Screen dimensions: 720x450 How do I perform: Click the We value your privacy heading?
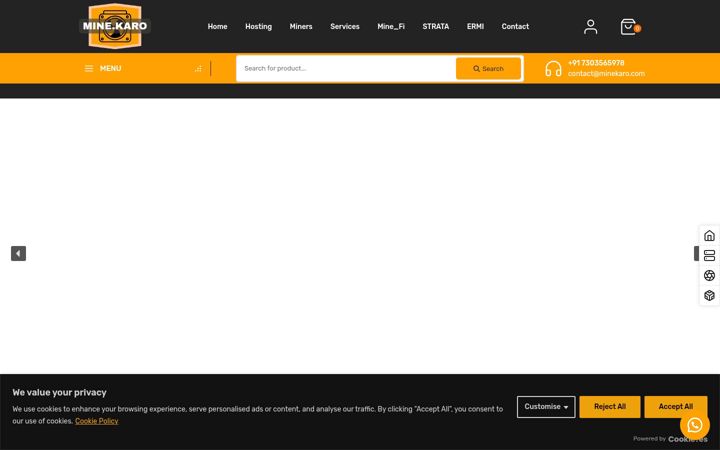(59, 393)
